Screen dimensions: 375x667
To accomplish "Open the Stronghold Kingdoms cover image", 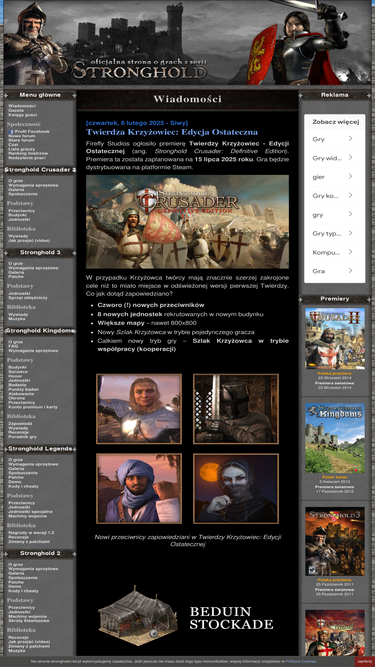I will 335,438.
